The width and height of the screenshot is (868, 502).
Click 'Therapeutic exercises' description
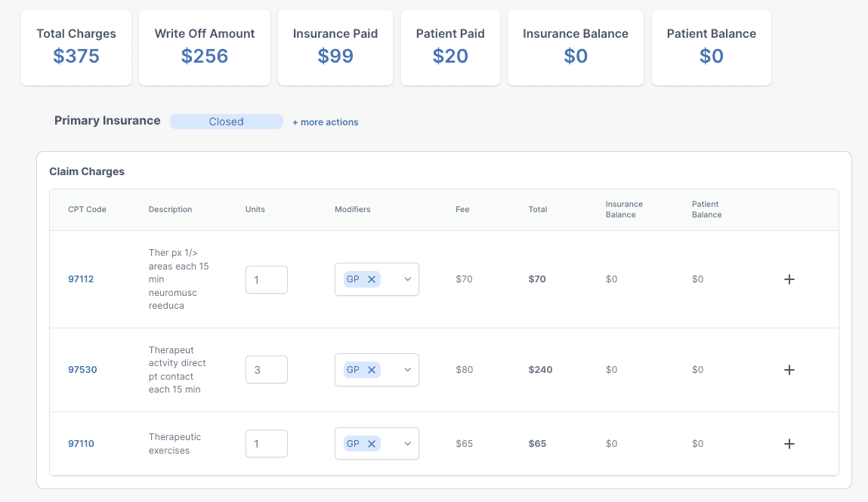point(175,443)
